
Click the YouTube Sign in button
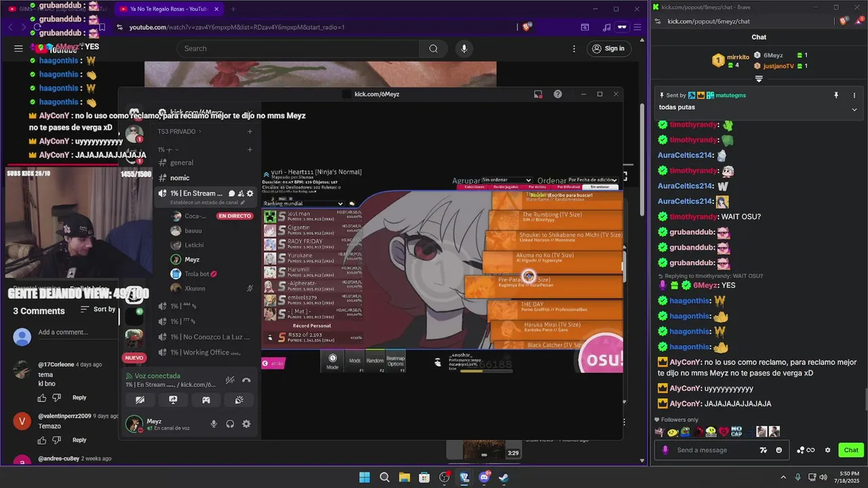tap(608, 48)
